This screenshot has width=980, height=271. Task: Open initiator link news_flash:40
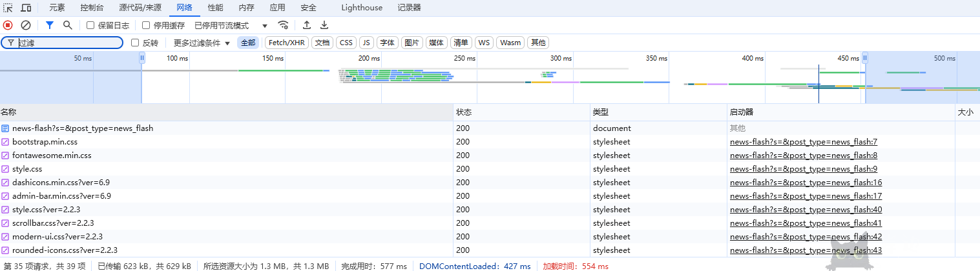tap(806, 210)
